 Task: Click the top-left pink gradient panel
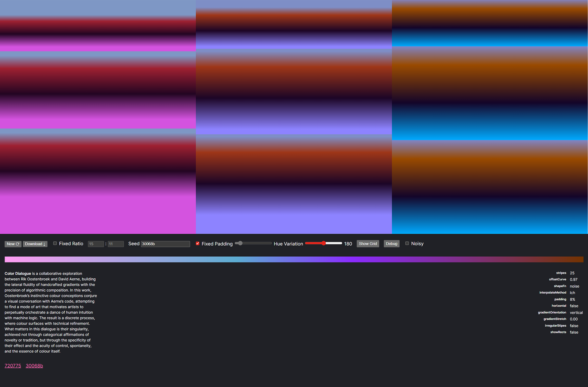[98, 25]
